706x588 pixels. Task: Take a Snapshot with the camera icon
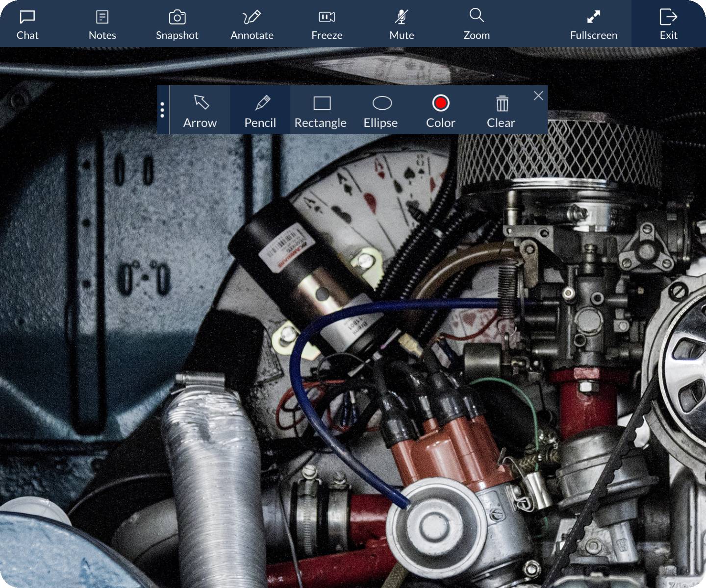pyautogui.click(x=177, y=24)
